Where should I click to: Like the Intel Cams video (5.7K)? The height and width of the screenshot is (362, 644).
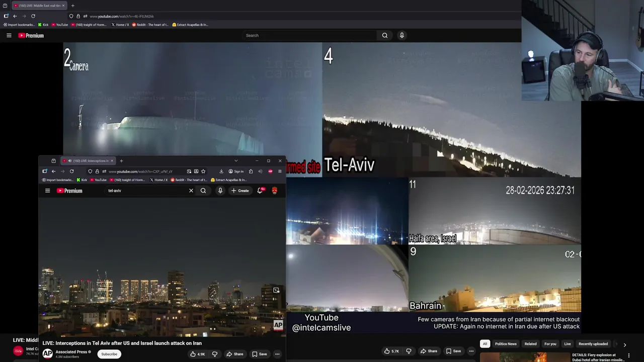391,351
